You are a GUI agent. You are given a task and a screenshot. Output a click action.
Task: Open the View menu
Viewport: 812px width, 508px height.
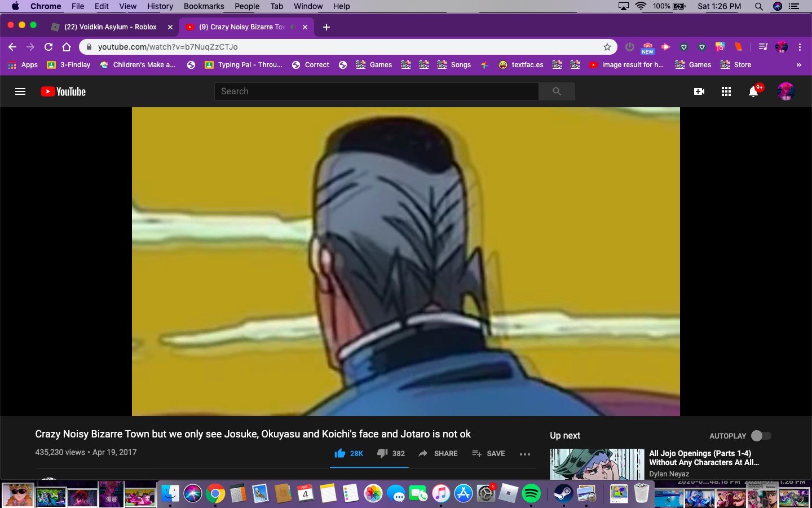point(128,6)
